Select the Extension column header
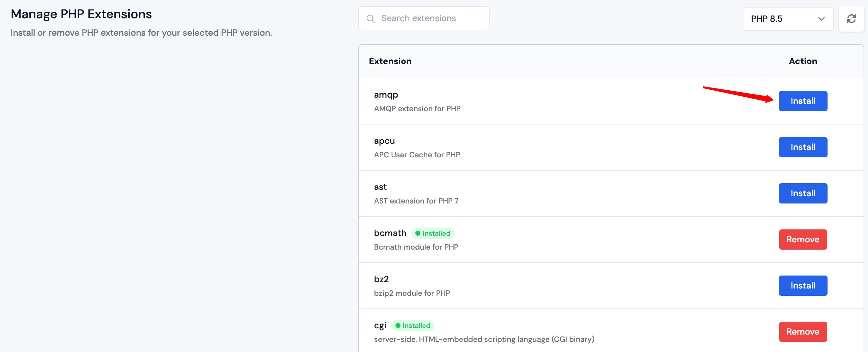 pyautogui.click(x=390, y=61)
